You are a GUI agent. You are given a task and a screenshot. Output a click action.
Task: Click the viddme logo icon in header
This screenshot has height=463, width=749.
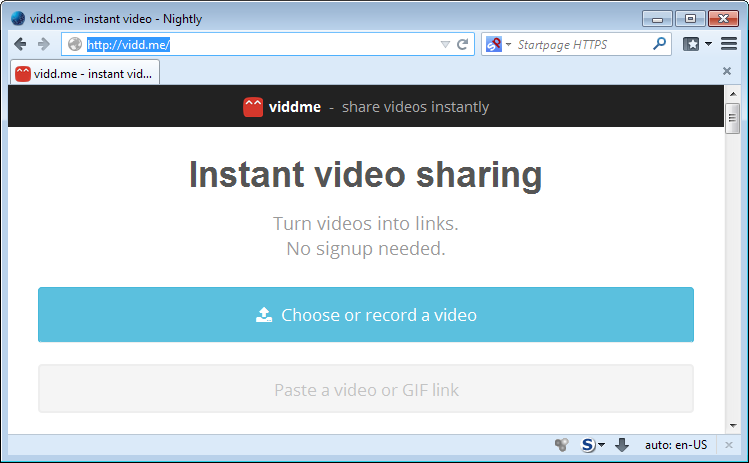[x=253, y=107]
